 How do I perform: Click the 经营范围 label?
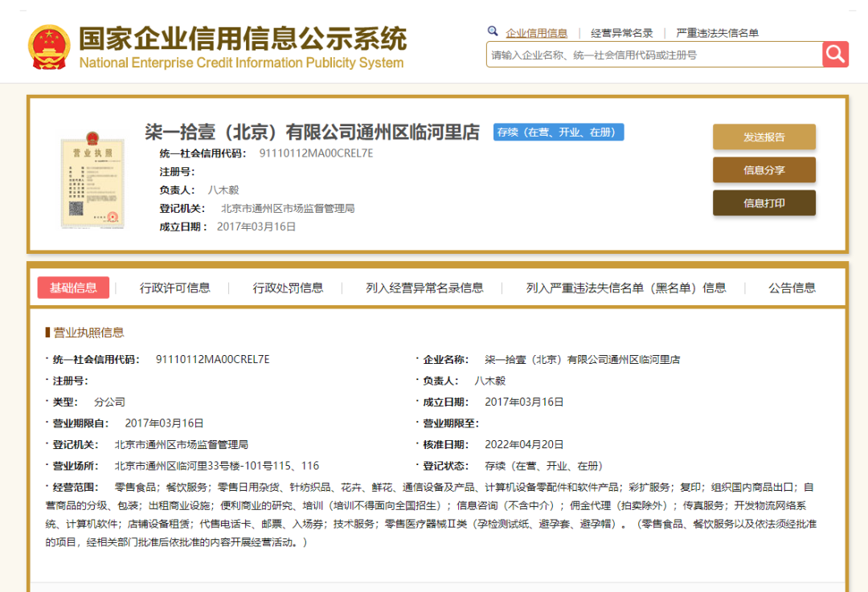76,488
